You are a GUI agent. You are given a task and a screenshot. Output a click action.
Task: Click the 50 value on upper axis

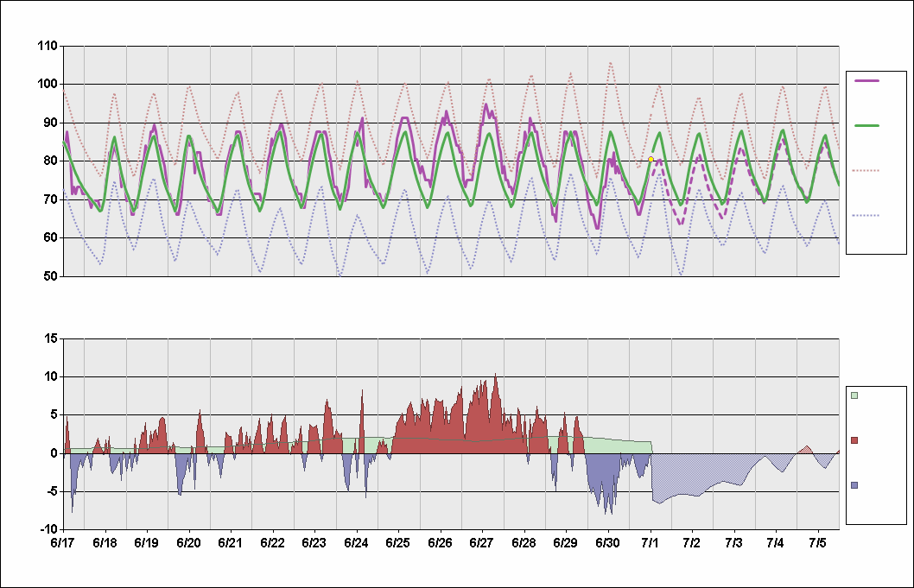(x=51, y=276)
